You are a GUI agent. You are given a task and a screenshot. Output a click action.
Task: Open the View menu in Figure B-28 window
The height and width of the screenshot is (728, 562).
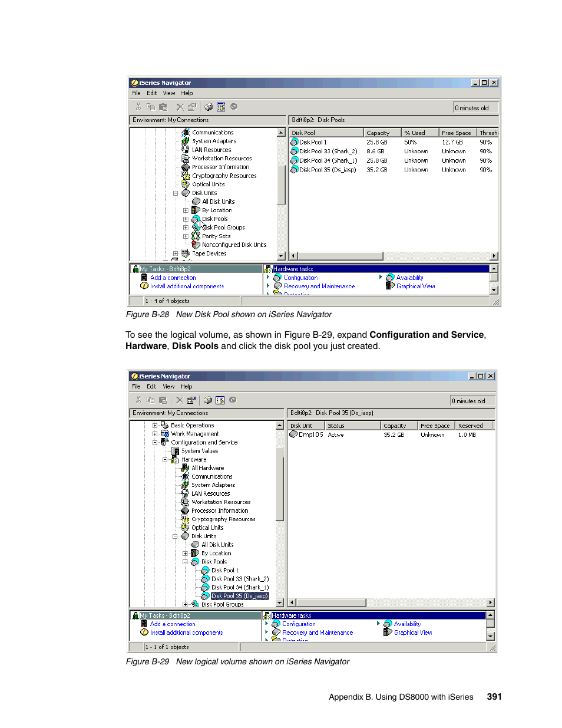point(169,93)
